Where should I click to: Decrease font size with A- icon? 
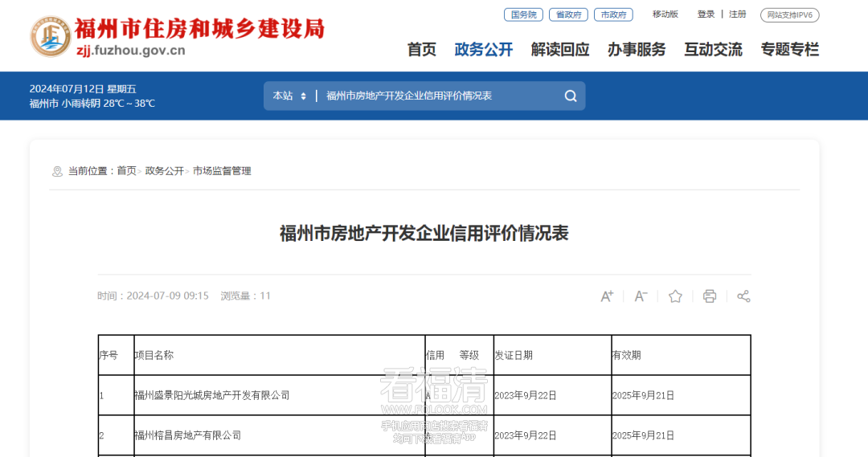(x=641, y=296)
